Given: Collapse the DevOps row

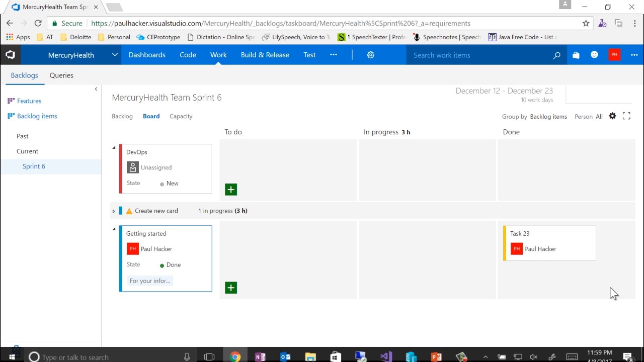Looking at the screenshot, I should pyautogui.click(x=114, y=147).
